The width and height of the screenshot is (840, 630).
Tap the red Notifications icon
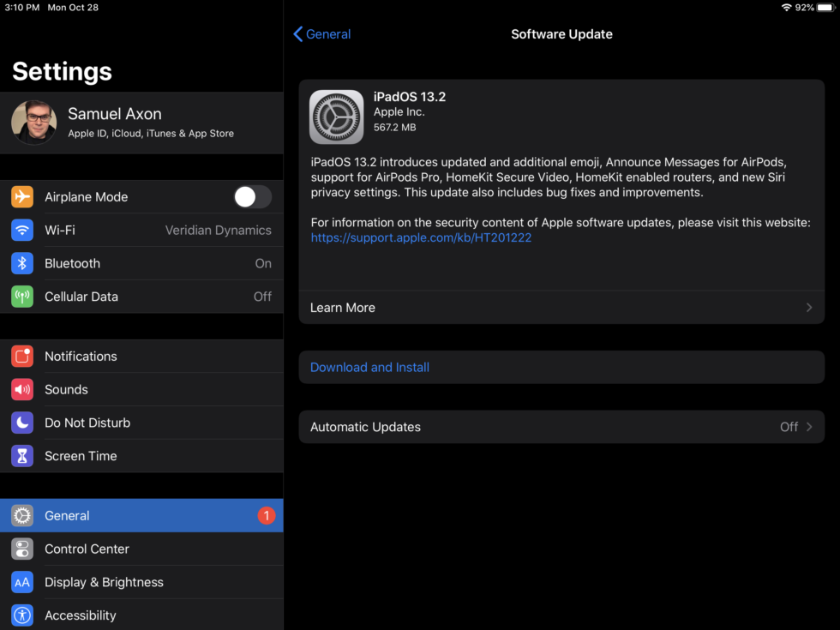coord(22,357)
